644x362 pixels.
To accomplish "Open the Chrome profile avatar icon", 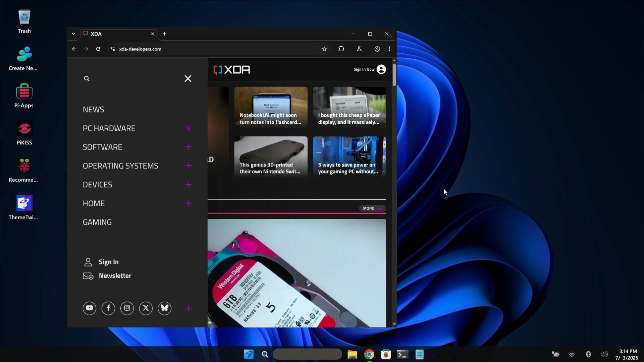I will click(377, 49).
